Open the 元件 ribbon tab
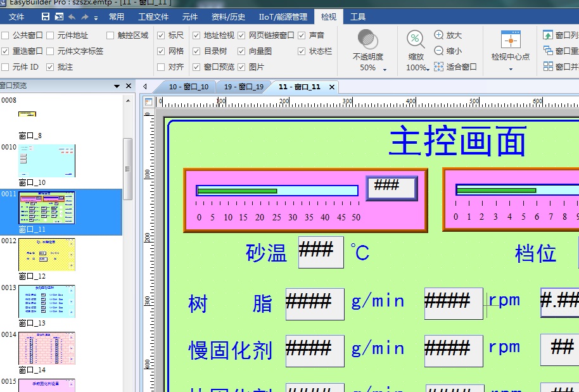This screenshot has width=579, height=392. [189, 16]
